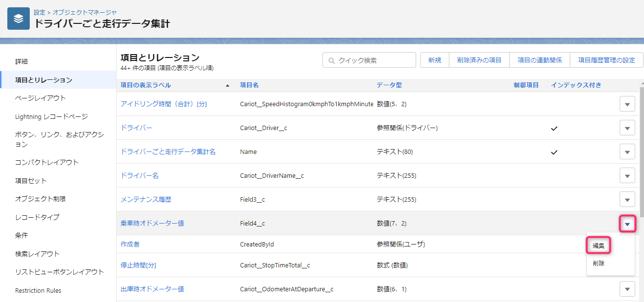The width and height of the screenshot is (644, 302).
Task: Click the Cariot__OdometerAtDeparture__c field name cell
Action: point(287,289)
